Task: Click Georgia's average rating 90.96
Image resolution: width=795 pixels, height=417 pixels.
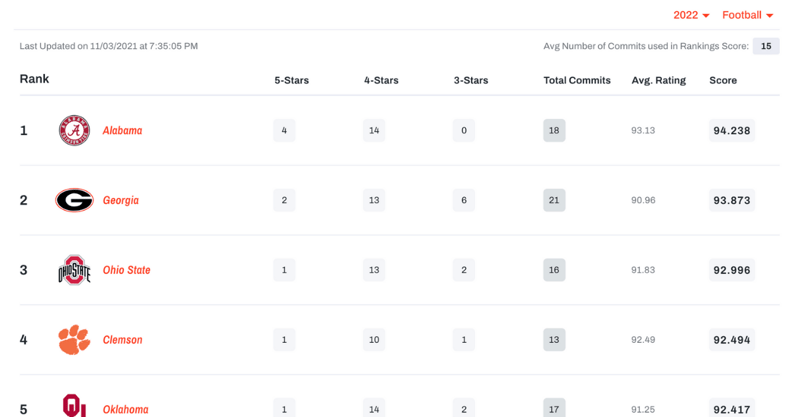Action: pos(643,200)
